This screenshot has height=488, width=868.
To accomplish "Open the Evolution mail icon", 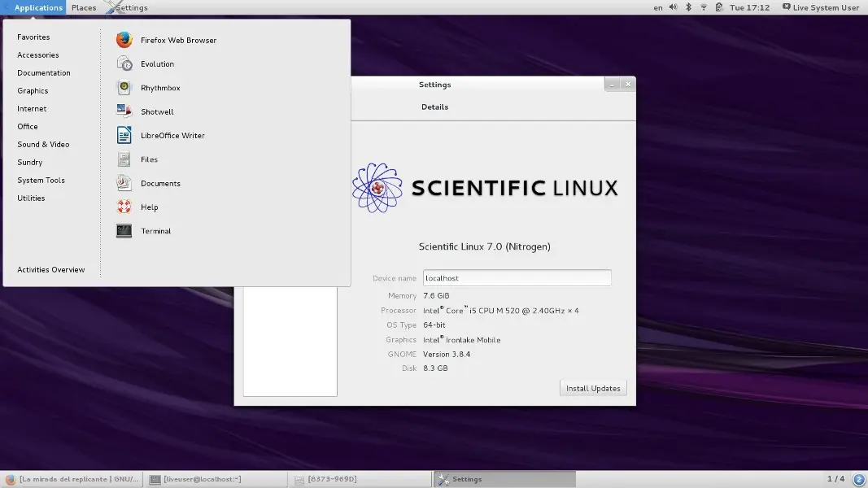I will (124, 63).
